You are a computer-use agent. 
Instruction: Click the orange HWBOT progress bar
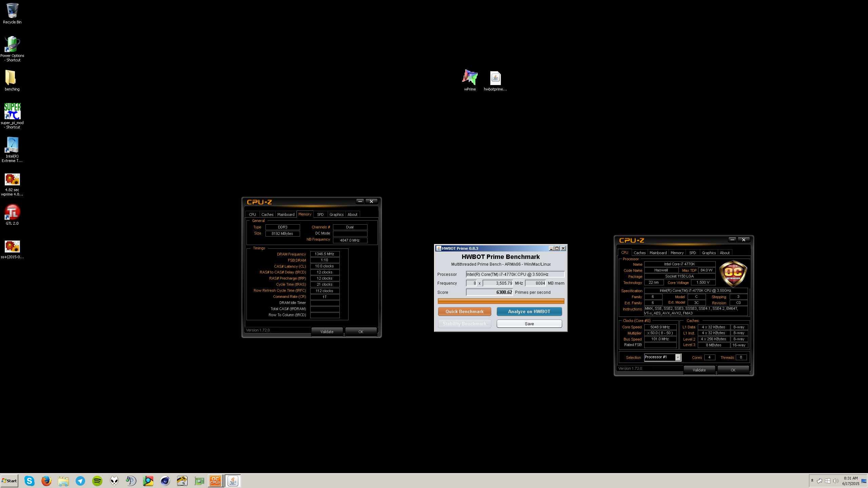pyautogui.click(x=501, y=301)
